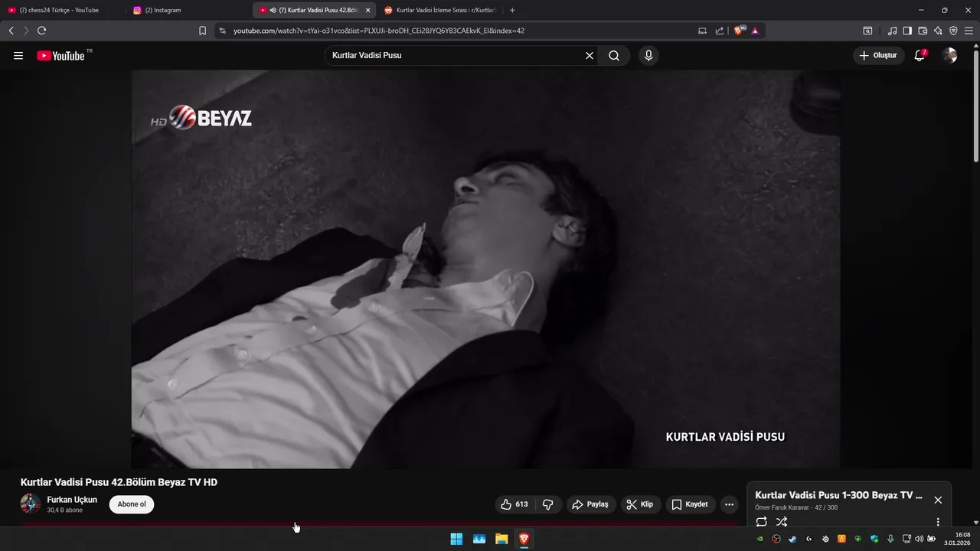The image size is (980, 551).
Task: Click the magnifier search button
Action: (614, 55)
